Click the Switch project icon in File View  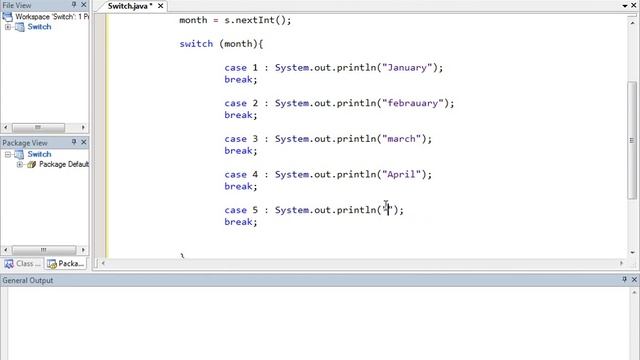coord(20,27)
